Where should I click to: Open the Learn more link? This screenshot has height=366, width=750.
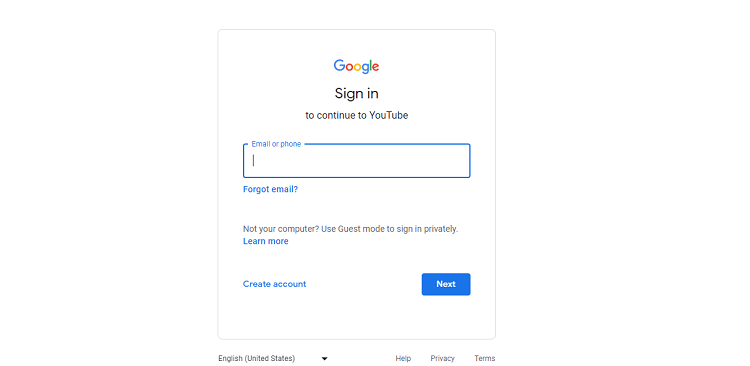point(265,241)
